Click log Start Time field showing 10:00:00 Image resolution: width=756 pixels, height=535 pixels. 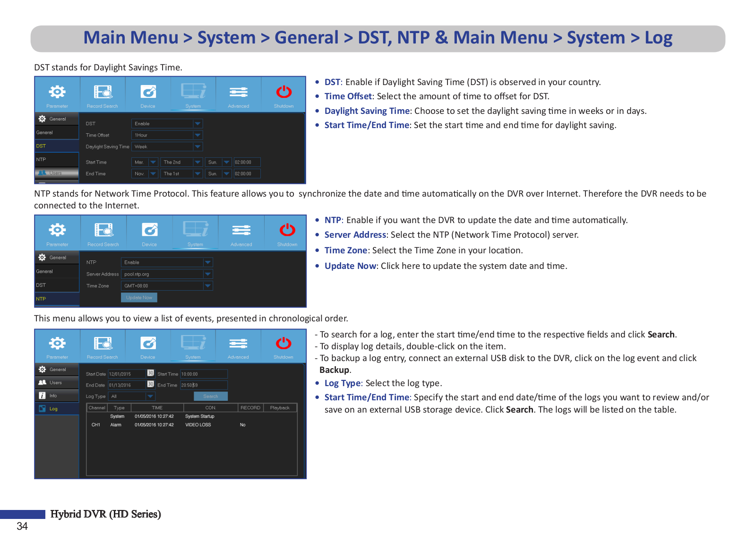[204, 373]
